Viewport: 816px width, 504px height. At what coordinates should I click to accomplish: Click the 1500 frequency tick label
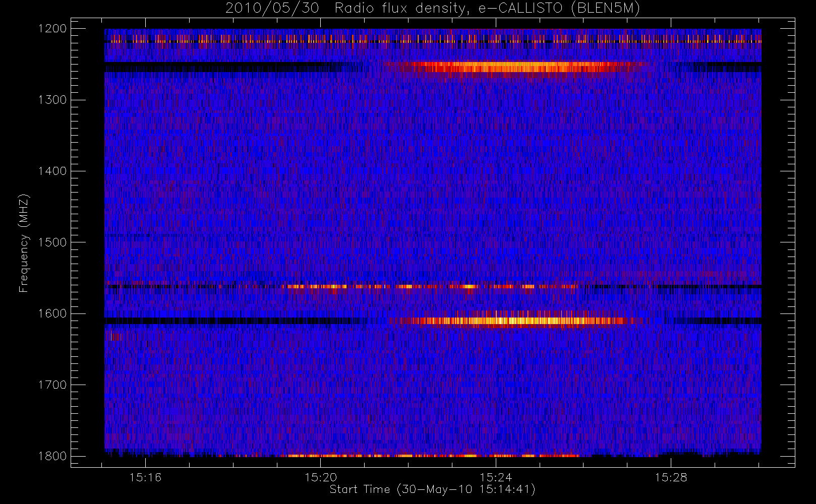pos(52,242)
